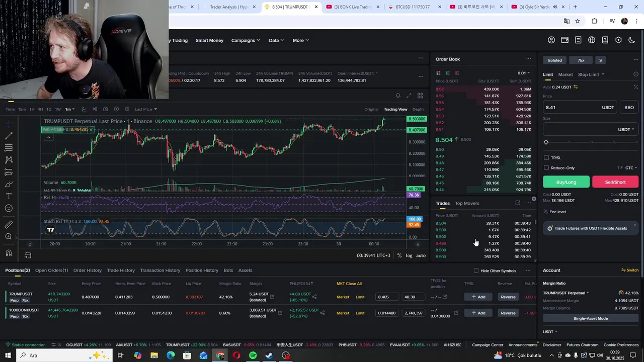The height and width of the screenshot is (362, 644).
Task: Select the horizontal lines Fibonacci tool
Action: 9,148
